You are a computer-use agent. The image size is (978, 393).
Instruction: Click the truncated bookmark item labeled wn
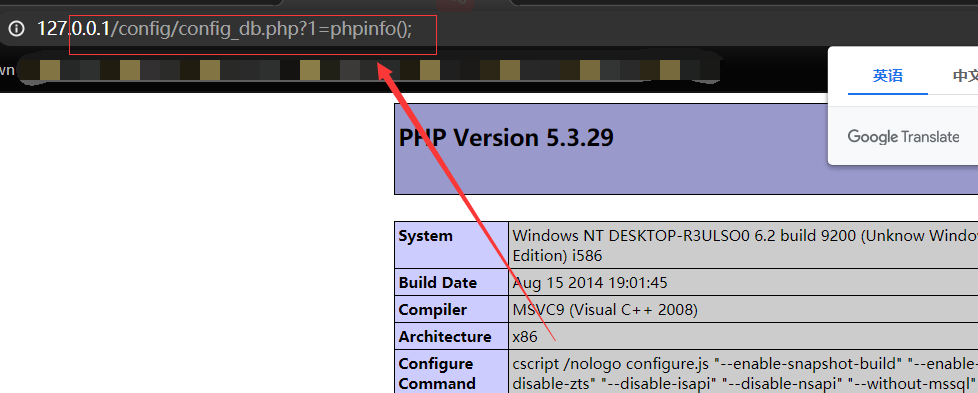[7, 70]
